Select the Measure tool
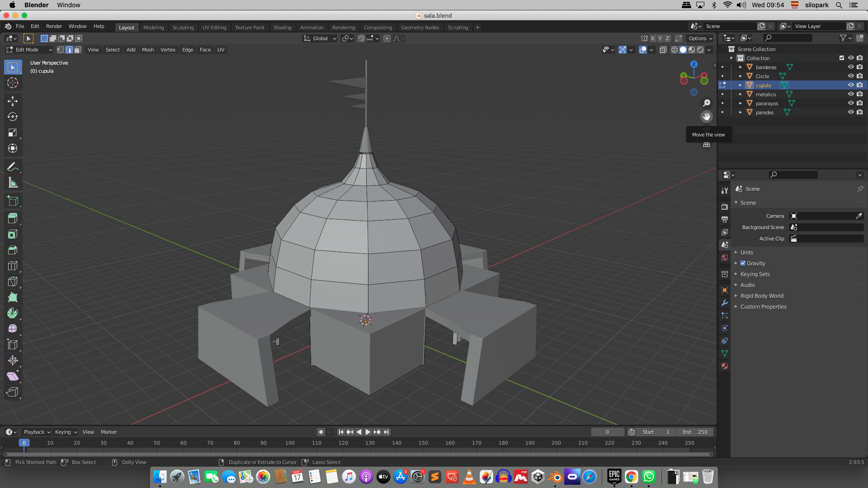 tap(13, 182)
